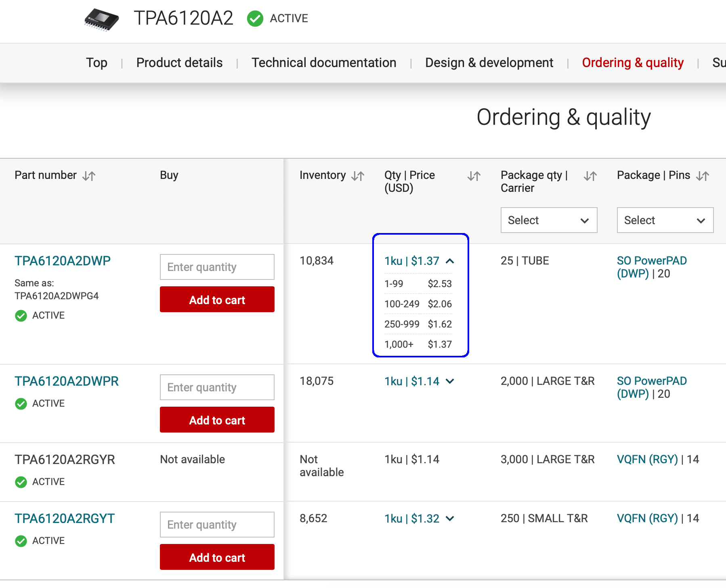Sort by Package qty | Carrier column
Image resolution: width=726 pixels, height=588 pixels.
(590, 176)
